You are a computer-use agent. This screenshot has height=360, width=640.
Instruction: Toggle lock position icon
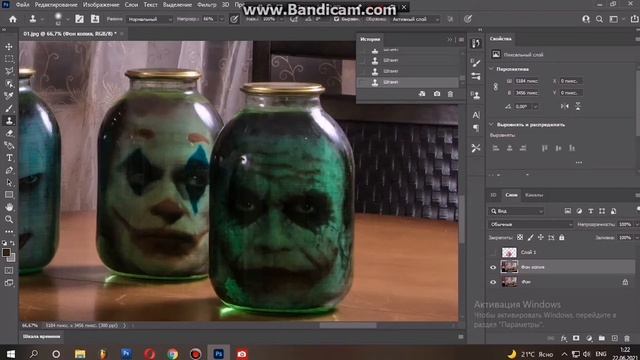540,237
